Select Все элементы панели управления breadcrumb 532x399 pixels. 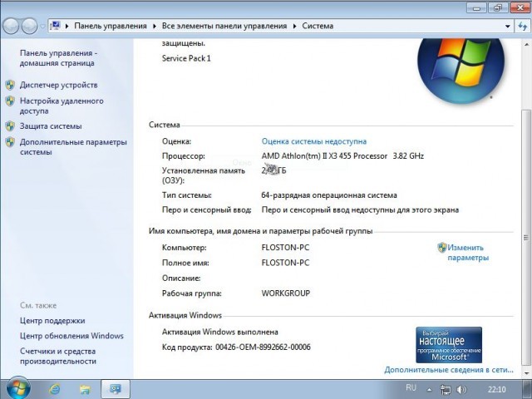pyautogui.click(x=224, y=26)
